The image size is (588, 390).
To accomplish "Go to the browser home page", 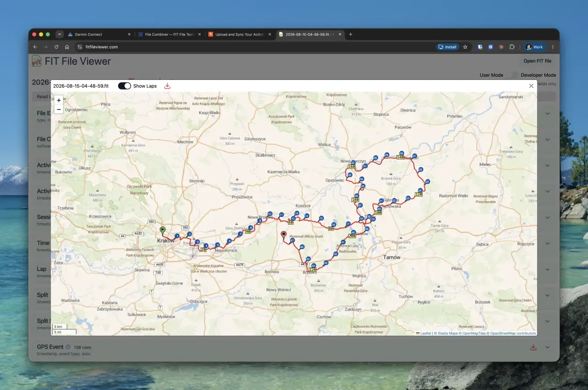I will [67, 47].
